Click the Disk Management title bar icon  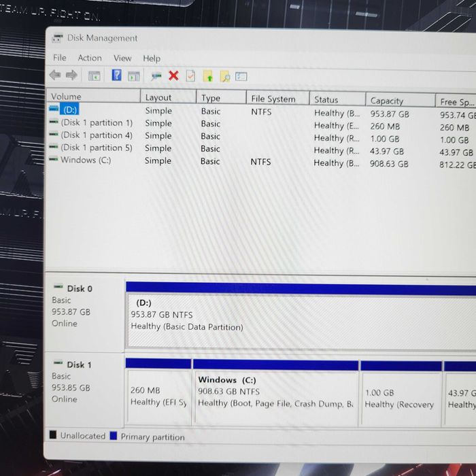[57, 38]
